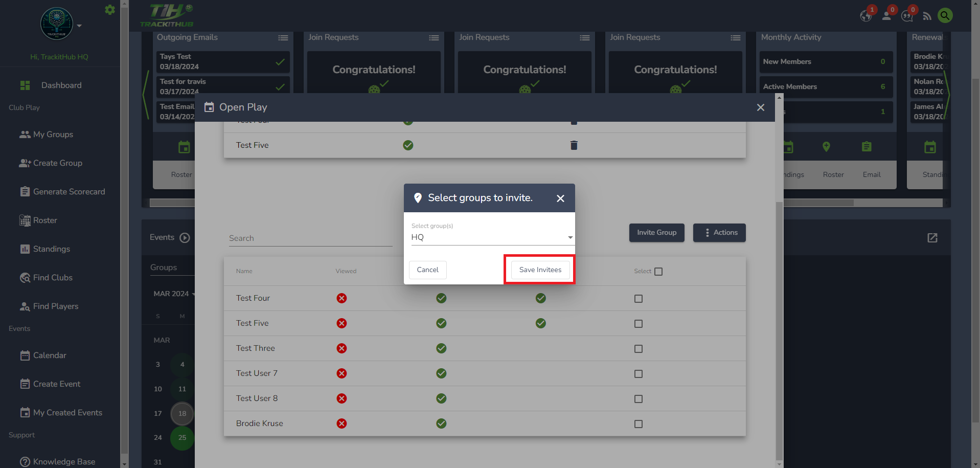The height and width of the screenshot is (468, 980).
Task: Expand the MAR 2024 month dropdown
Action: (x=174, y=294)
